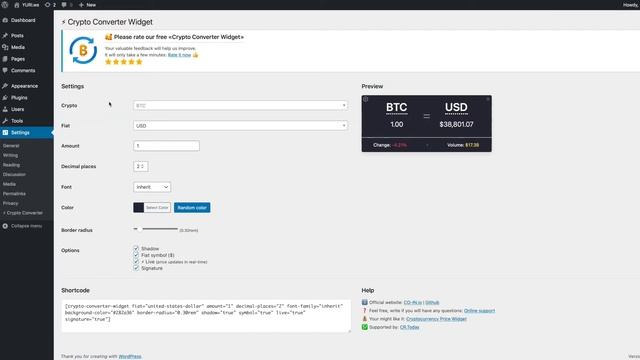Open the Crypto BTC dropdown
The height and width of the screenshot is (360, 640).
[240, 105]
